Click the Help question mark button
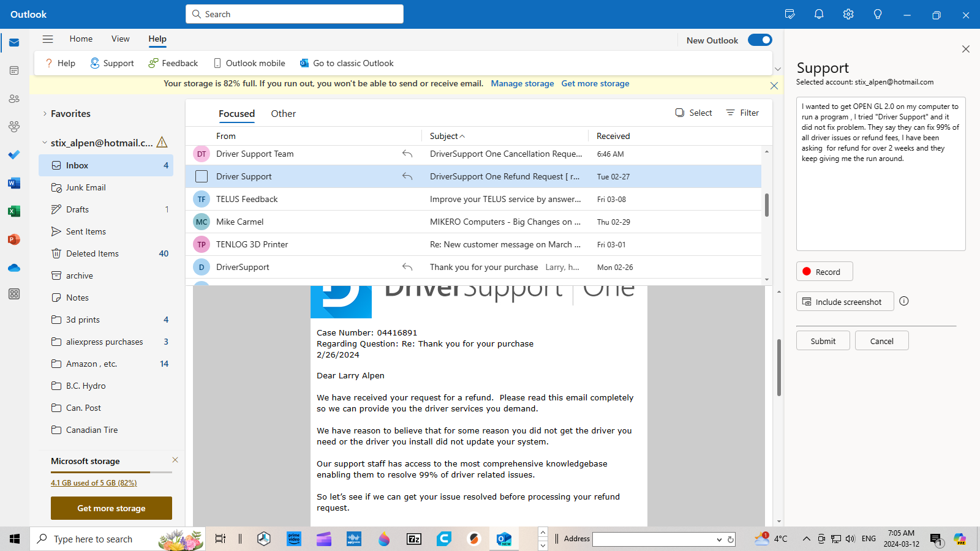The width and height of the screenshot is (980, 551). click(60, 63)
